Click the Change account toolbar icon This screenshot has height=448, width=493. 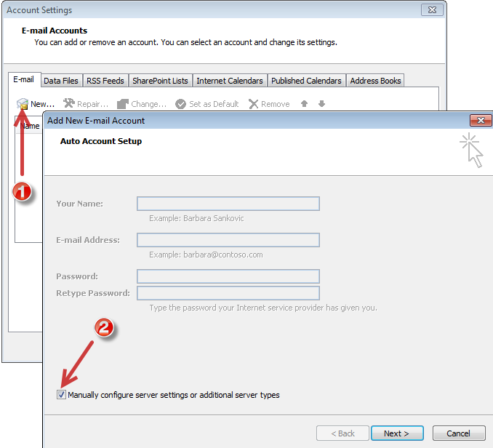[123, 104]
